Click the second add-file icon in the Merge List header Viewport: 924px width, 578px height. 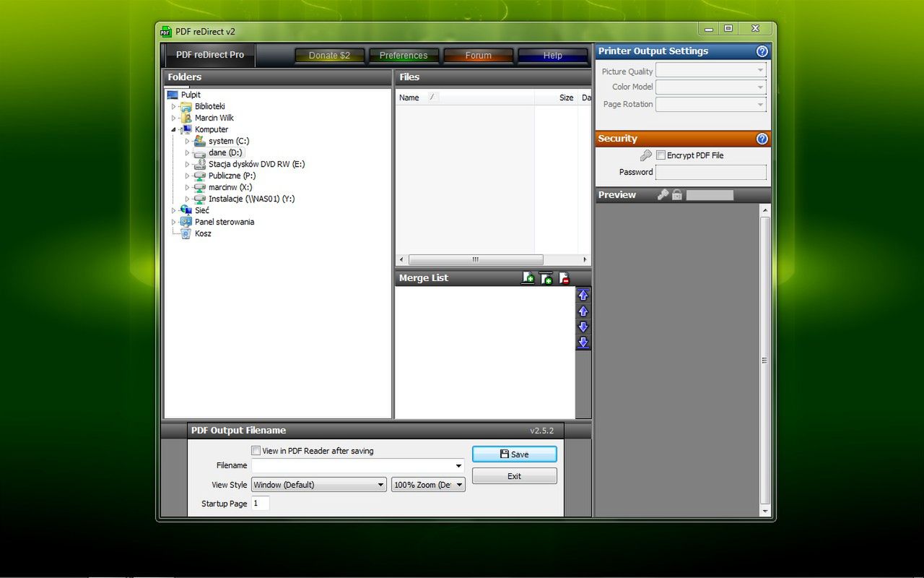pyautogui.click(x=546, y=278)
